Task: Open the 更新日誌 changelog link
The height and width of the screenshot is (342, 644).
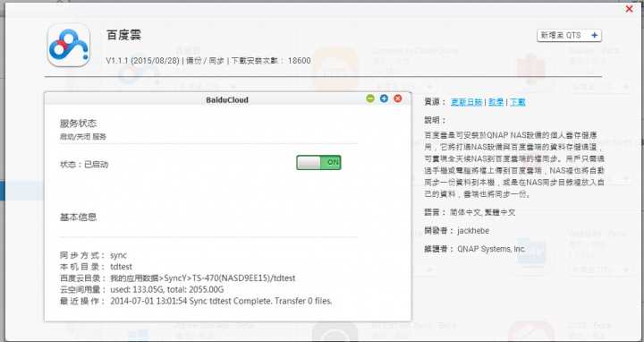Action: [466, 102]
